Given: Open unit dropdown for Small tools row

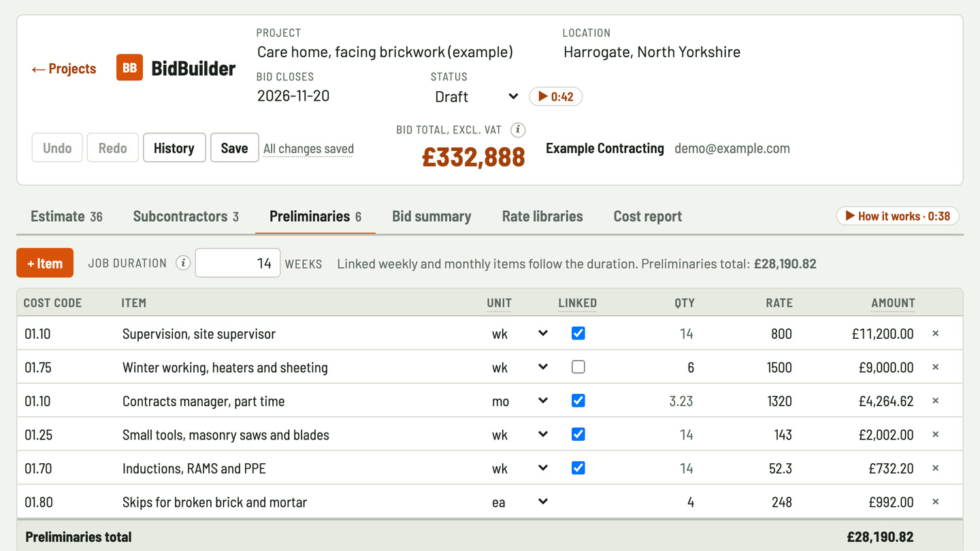Looking at the screenshot, I should [519, 435].
